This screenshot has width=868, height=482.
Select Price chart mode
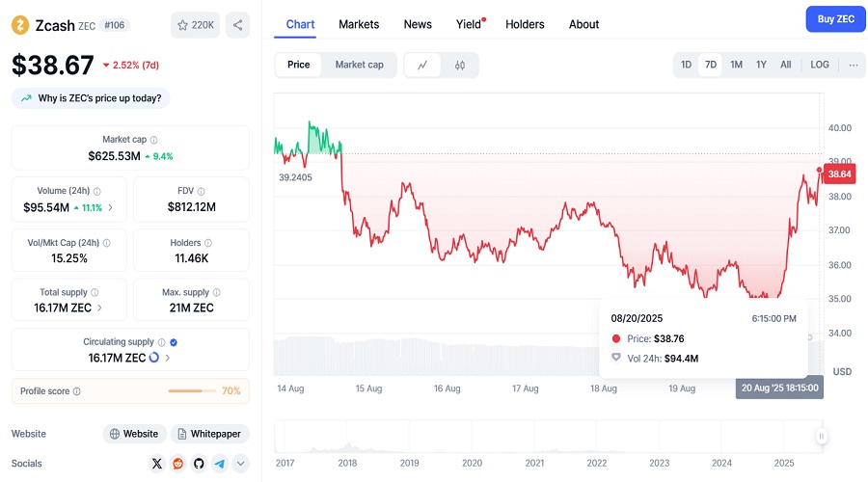pyautogui.click(x=298, y=65)
